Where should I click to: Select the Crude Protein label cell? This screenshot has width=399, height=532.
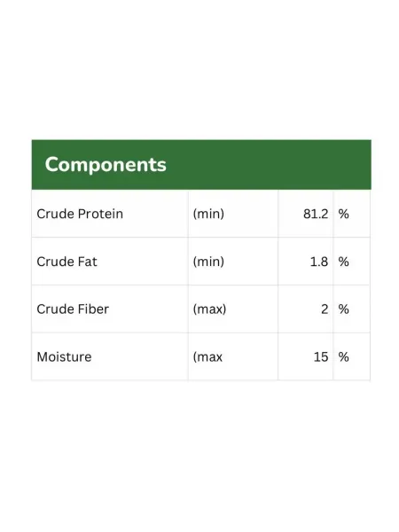110,214
